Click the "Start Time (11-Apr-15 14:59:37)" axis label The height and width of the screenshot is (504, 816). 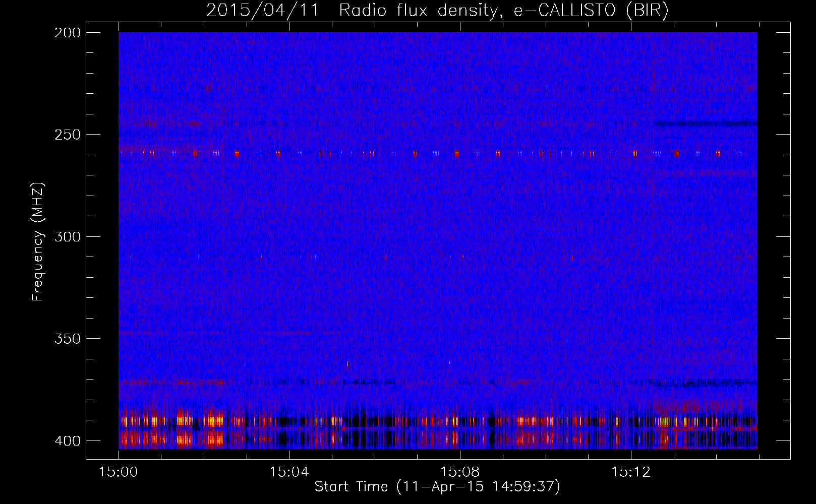[x=437, y=487]
